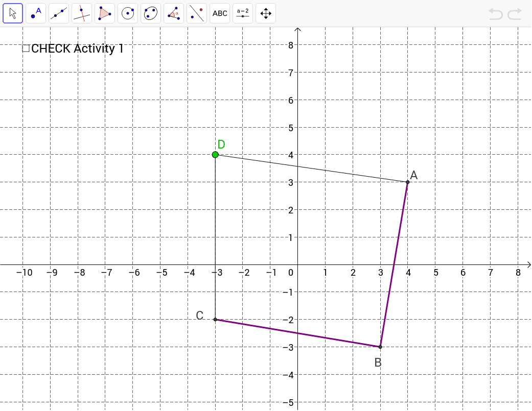Click the Undo arrow
The height and width of the screenshot is (411, 532).
[x=496, y=14]
